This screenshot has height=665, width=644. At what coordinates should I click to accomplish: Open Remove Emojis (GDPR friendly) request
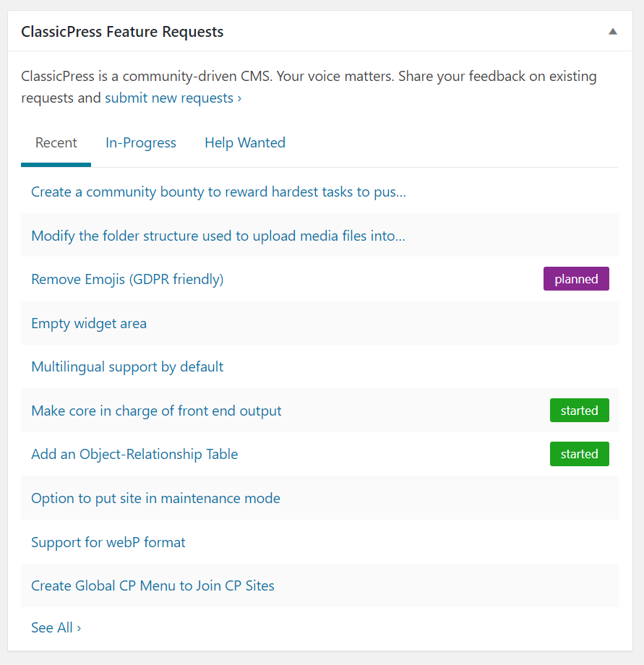[x=127, y=279]
